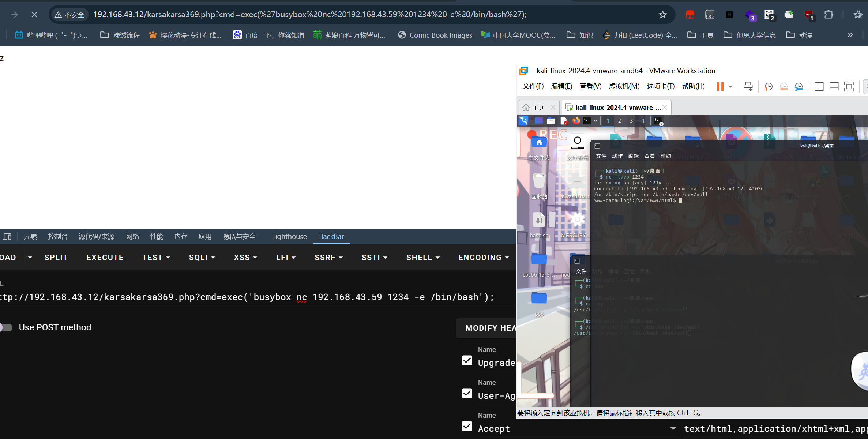Expand the XSS dropdown in HackBar
Image resolution: width=868 pixels, height=439 pixels.
[245, 258]
